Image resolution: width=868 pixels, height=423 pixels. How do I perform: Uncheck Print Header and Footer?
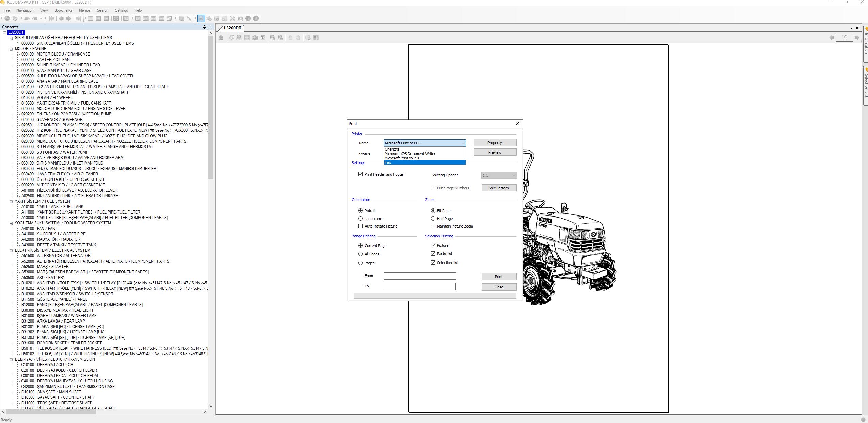point(360,174)
